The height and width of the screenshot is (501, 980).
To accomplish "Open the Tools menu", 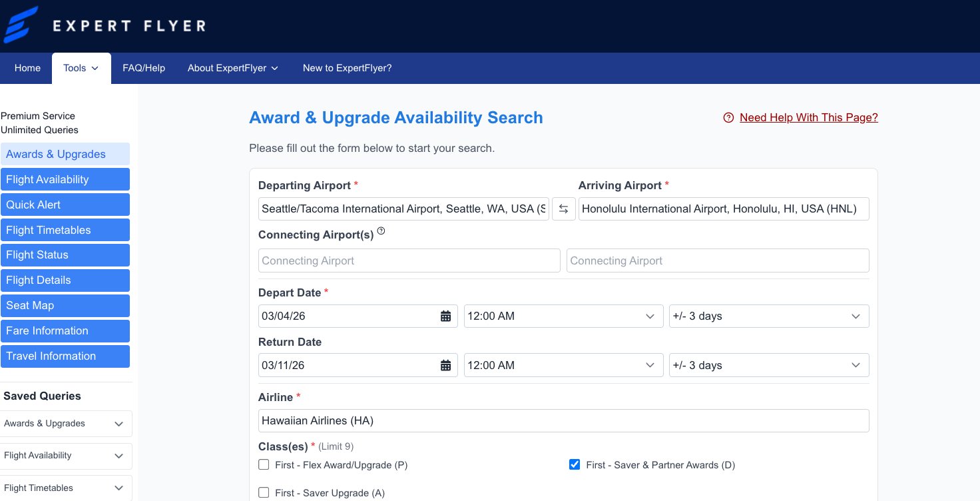I will [81, 68].
